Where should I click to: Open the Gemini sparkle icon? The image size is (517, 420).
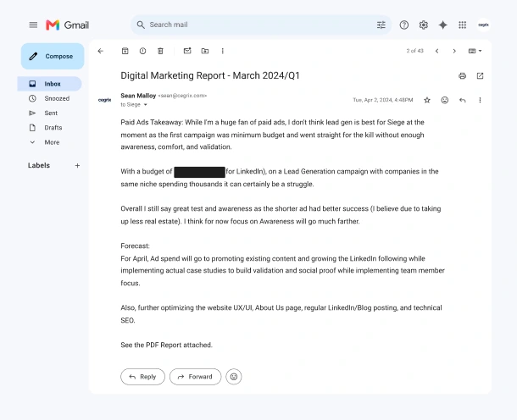442,25
